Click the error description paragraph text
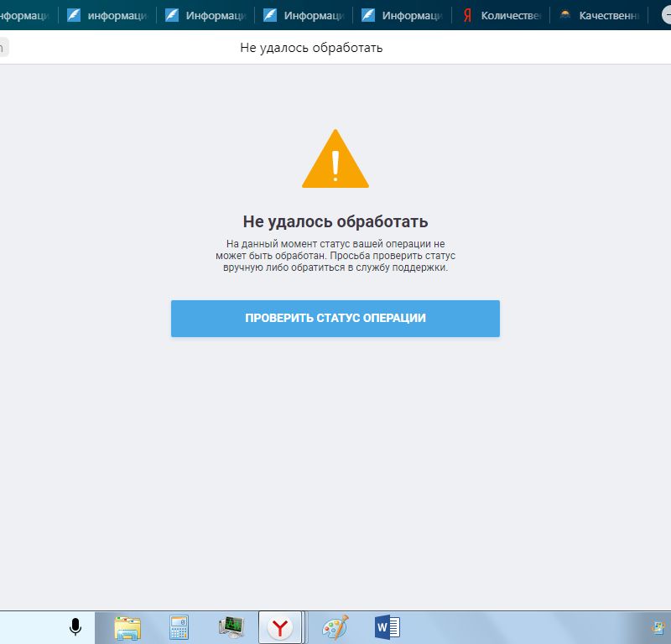This screenshot has height=644, width=671. click(335, 256)
